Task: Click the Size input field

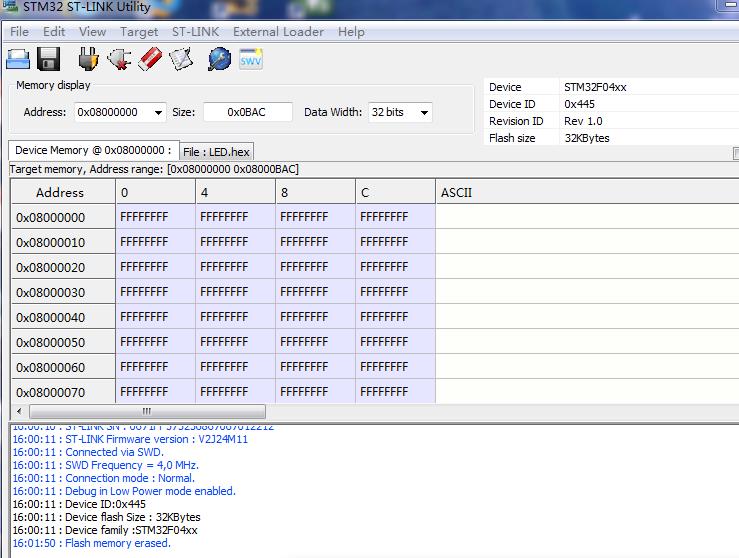Action: click(247, 112)
